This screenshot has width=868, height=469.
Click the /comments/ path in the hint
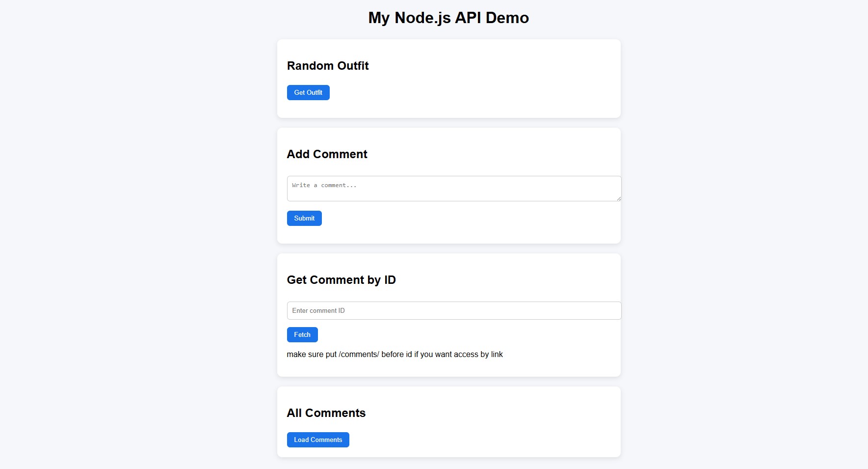(359, 354)
